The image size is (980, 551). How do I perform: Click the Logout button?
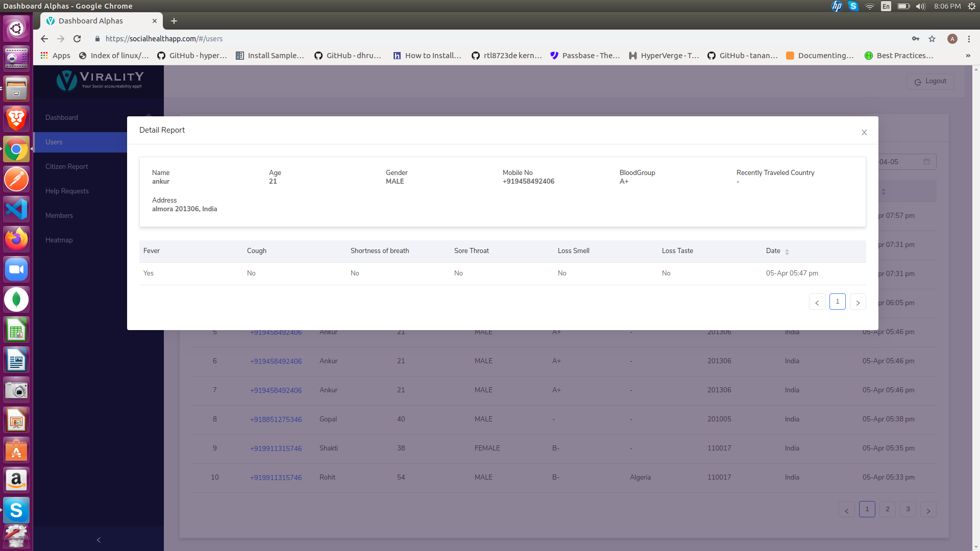click(x=930, y=81)
